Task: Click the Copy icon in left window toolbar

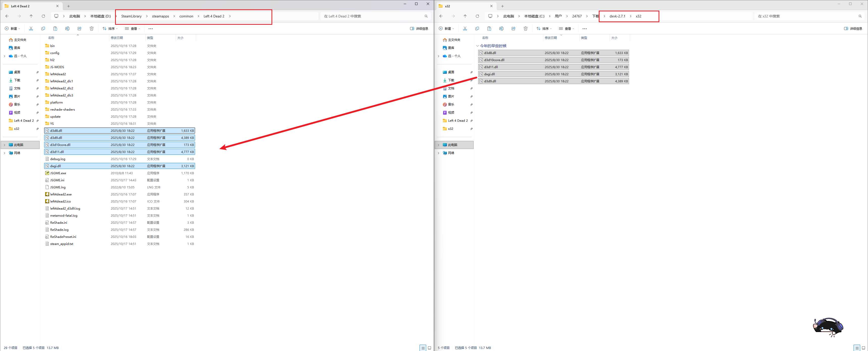Action: pos(43,29)
